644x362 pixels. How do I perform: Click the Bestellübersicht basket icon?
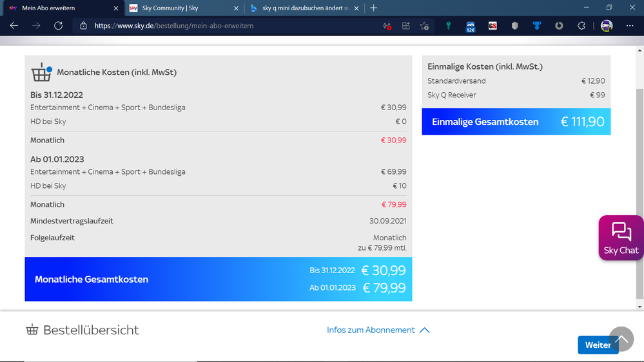[x=32, y=330]
